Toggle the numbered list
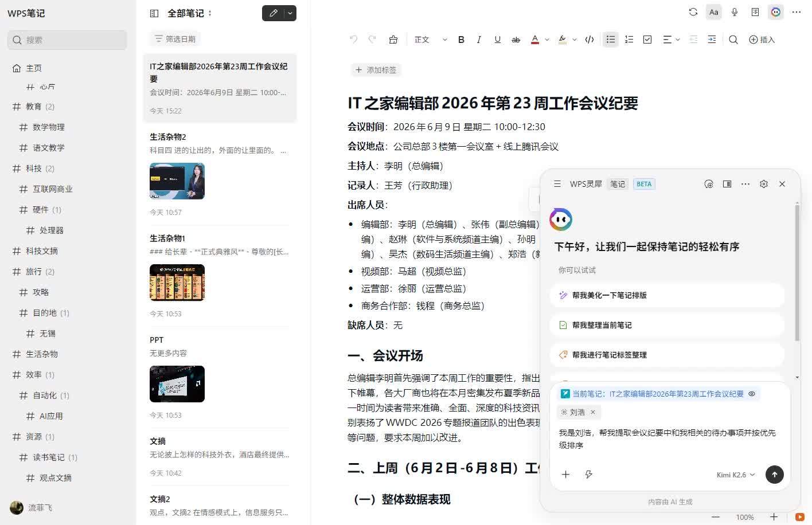The width and height of the screenshot is (812, 525). point(629,40)
